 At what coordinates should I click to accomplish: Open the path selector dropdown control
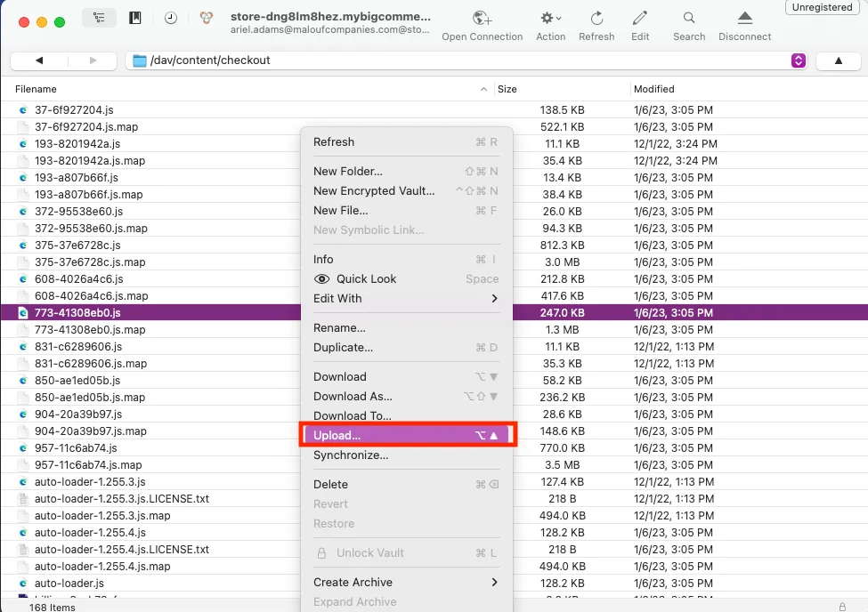click(798, 60)
